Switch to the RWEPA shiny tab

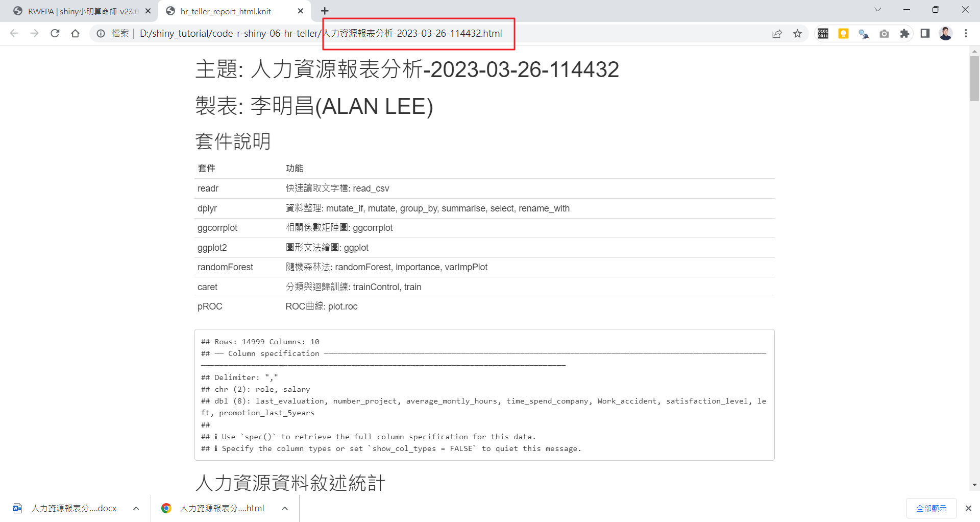[82, 11]
